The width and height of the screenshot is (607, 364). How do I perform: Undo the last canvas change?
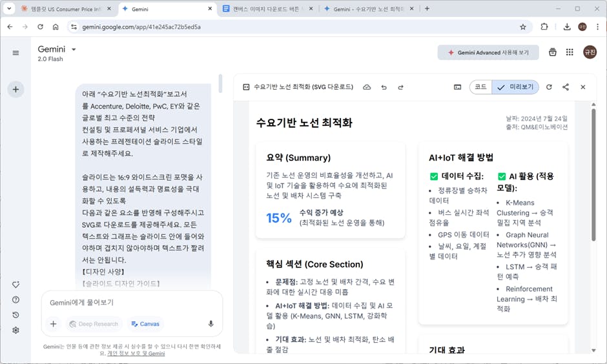[x=384, y=87]
